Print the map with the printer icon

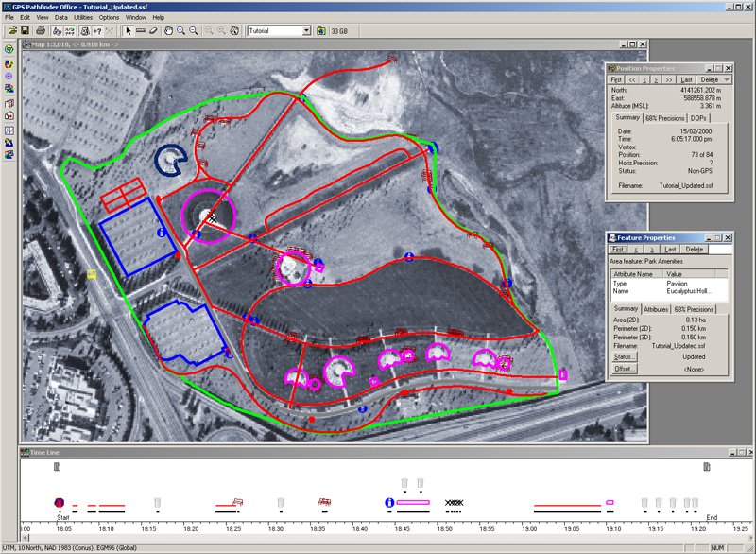(x=41, y=31)
